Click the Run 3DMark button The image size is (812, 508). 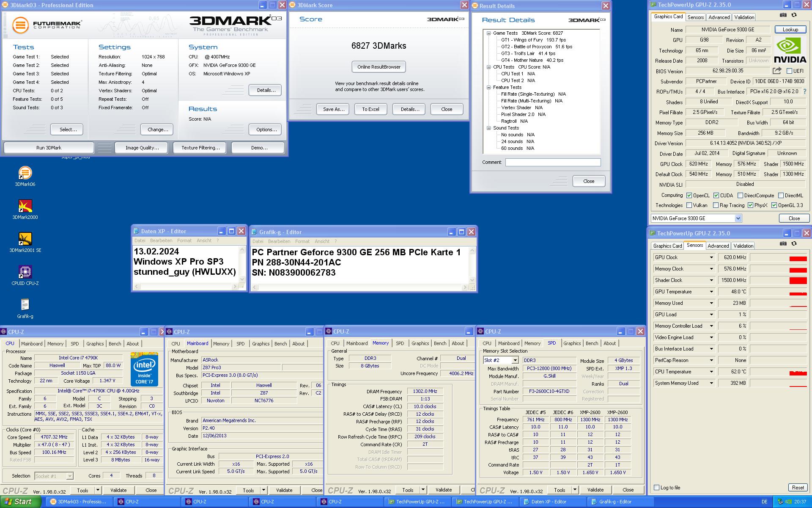point(49,148)
